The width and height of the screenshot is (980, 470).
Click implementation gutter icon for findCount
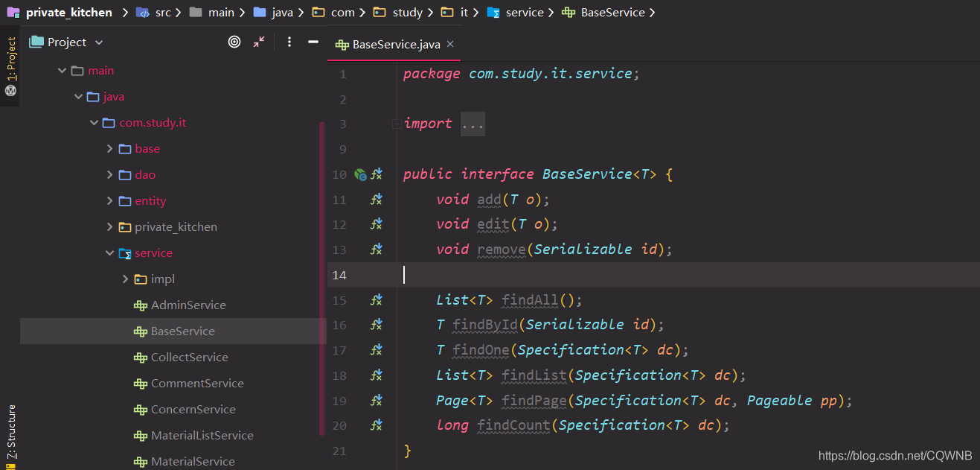pyautogui.click(x=377, y=425)
